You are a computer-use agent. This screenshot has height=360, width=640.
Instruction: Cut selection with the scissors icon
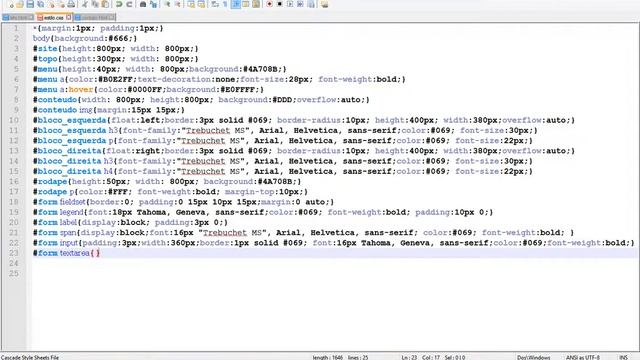point(85,4)
